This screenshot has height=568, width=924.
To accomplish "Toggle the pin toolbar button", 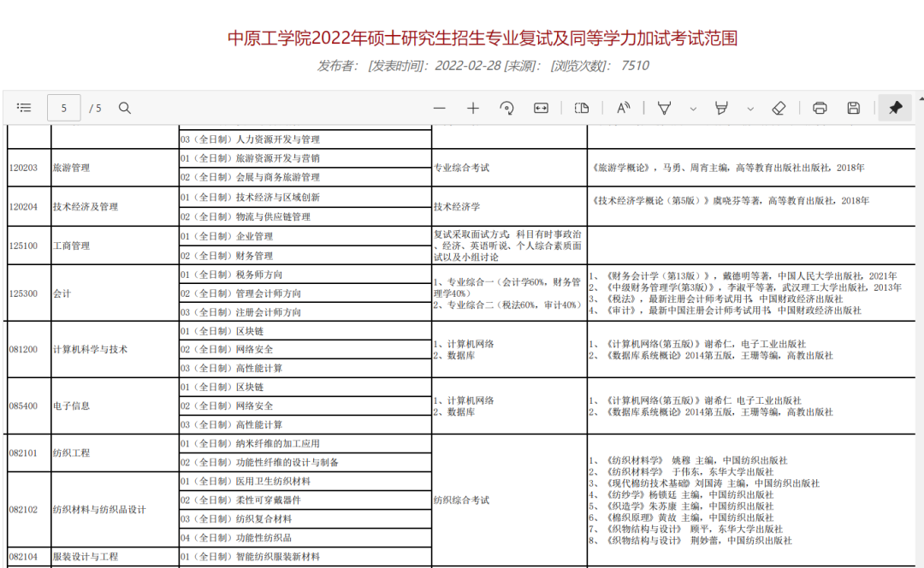I will pyautogui.click(x=895, y=108).
